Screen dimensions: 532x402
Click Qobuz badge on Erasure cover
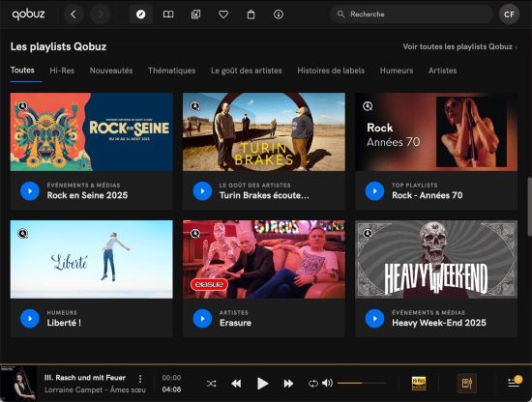[x=195, y=234]
